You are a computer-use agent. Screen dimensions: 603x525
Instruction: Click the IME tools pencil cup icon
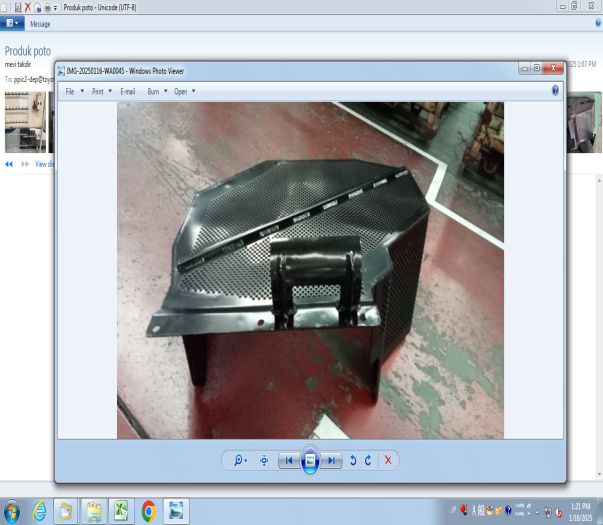point(490,510)
